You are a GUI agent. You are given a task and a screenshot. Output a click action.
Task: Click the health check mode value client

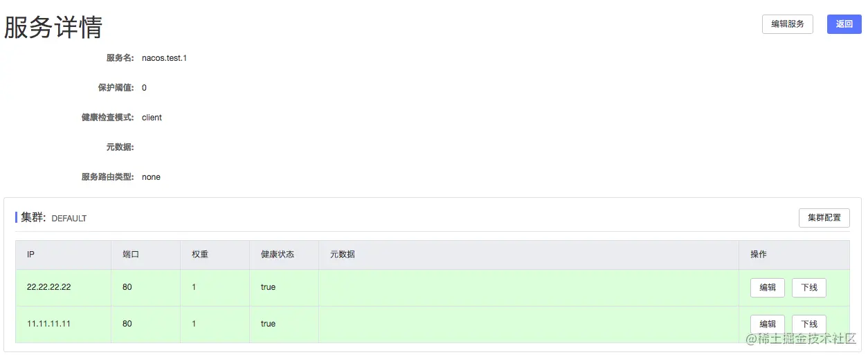(152, 118)
